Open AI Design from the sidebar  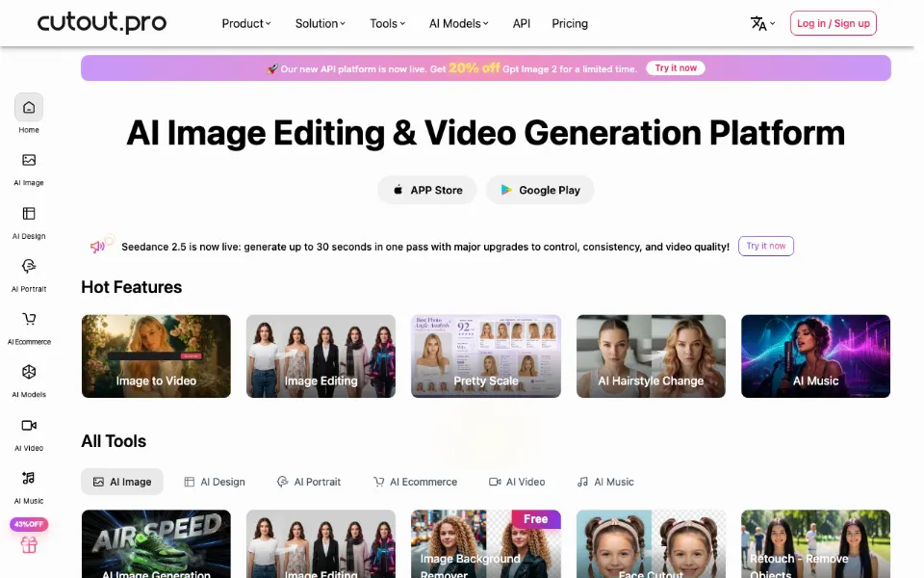click(29, 213)
